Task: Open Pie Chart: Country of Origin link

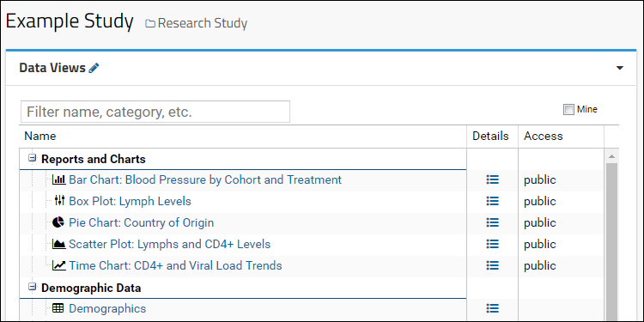Action: click(142, 222)
